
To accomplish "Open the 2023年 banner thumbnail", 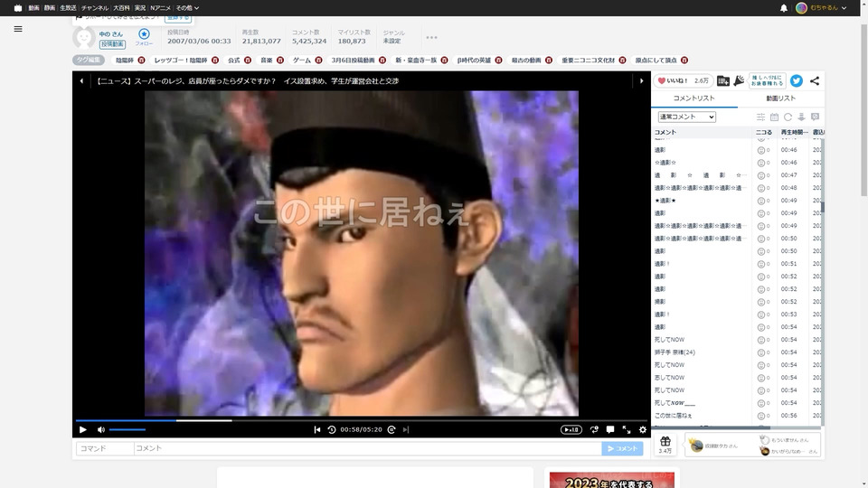I will (x=612, y=480).
